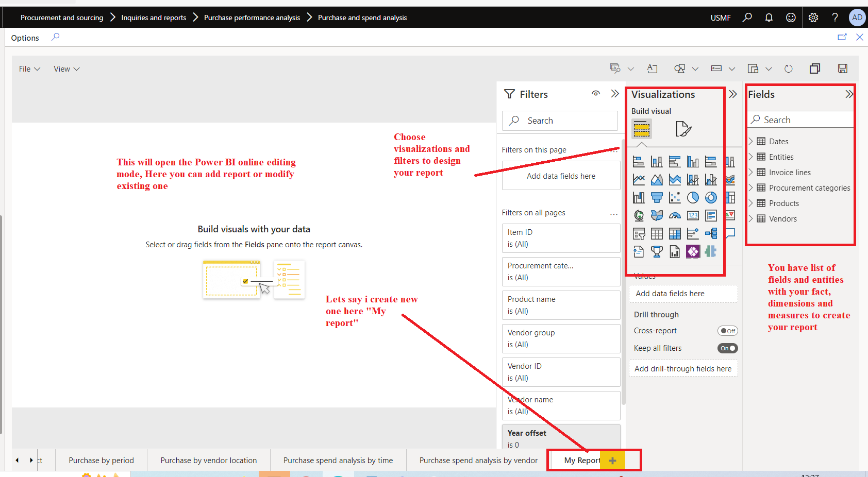Turn on the Cross-report toggle

tap(728, 330)
